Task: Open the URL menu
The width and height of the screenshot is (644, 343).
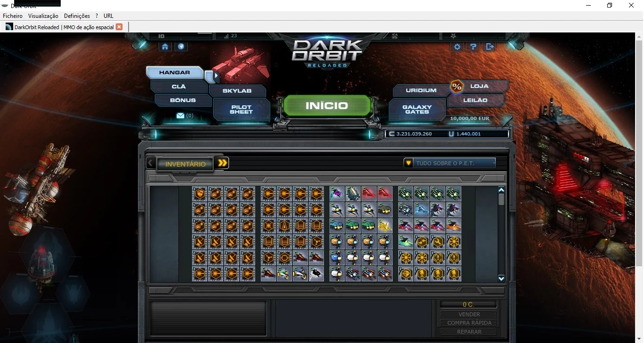Action: click(108, 16)
